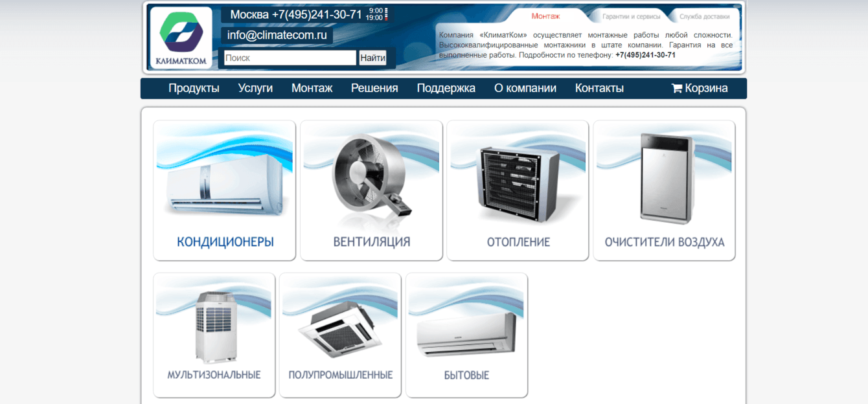Click the ОЧИСТИТЕЛИ ВОЗДУХА category label
Image resolution: width=868 pixels, height=404 pixels.
point(665,242)
